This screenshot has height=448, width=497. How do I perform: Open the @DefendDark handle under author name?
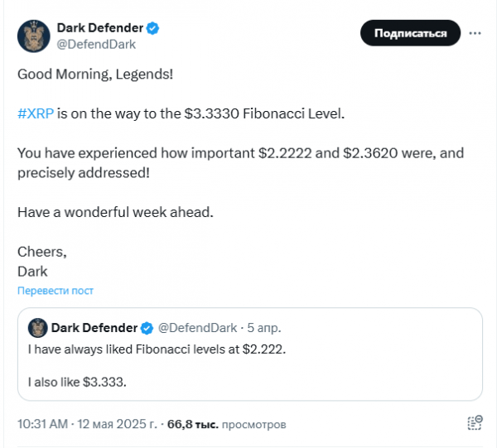click(x=96, y=45)
